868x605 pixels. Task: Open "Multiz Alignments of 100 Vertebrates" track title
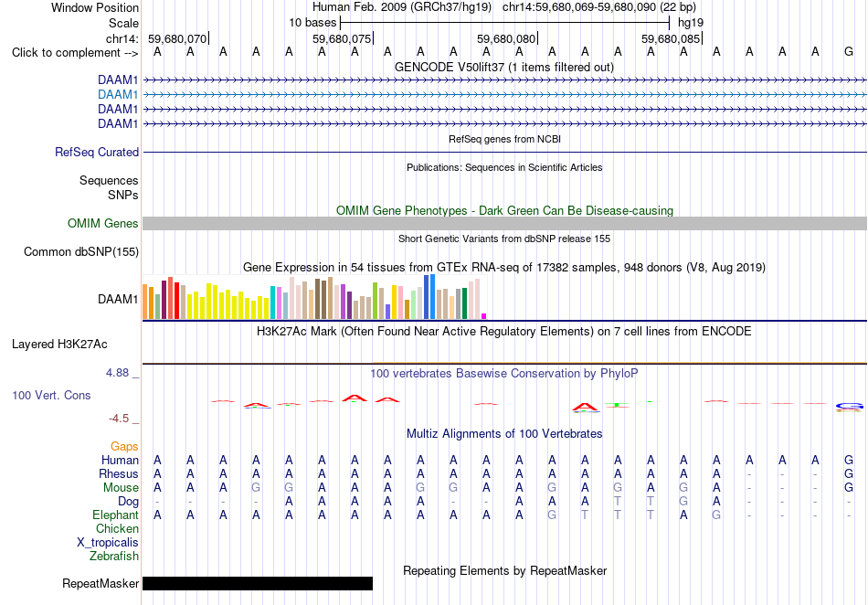[x=504, y=434]
